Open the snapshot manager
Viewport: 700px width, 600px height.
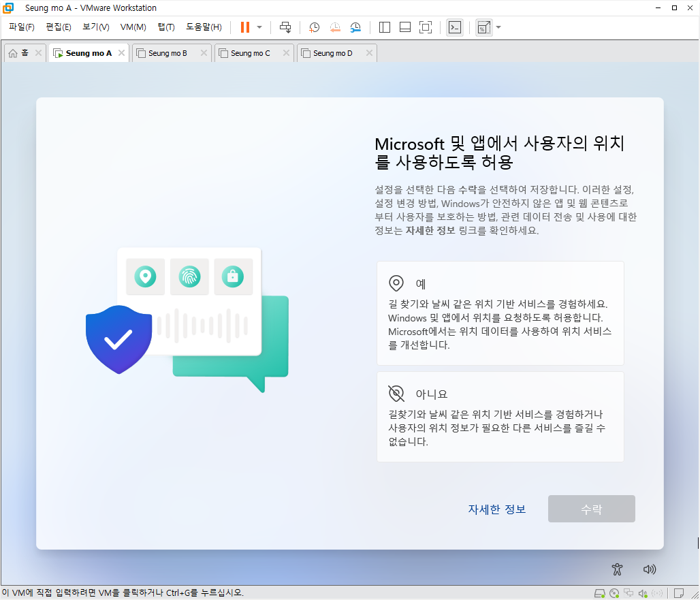tap(355, 27)
